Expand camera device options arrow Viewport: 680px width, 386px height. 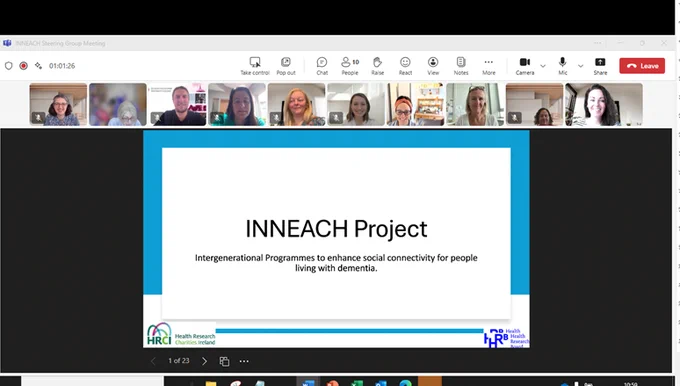[x=543, y=66]
